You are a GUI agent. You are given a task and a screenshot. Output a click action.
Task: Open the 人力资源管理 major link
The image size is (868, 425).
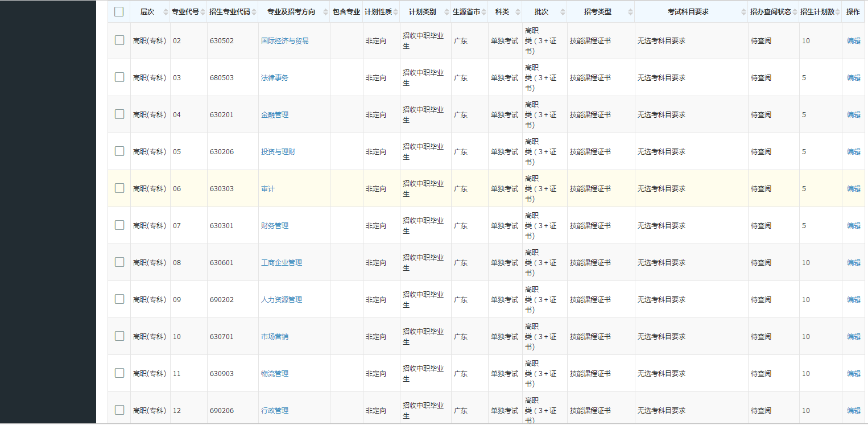(x=282, y=300)
